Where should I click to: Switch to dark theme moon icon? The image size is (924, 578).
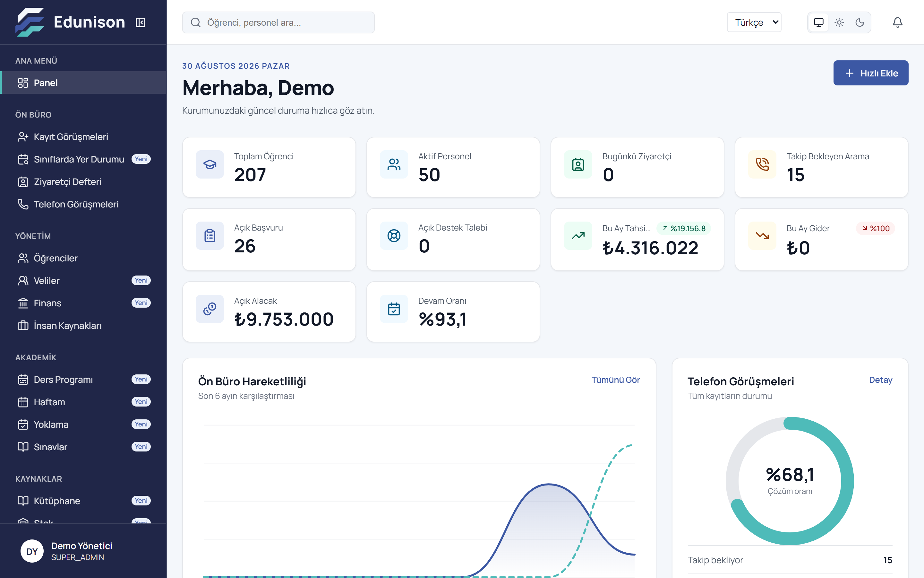point(860,22)
